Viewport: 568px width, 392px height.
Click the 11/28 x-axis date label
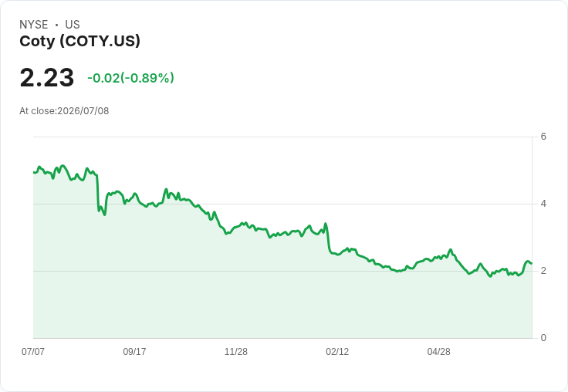tap(236, 351)
